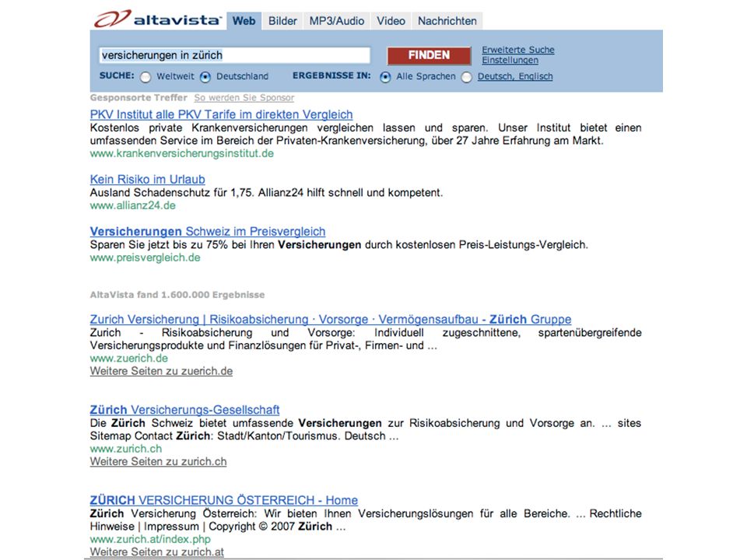Select the Web search tab
Image resolution: width=747 pixels, height=560 pixels.
click(x=244, y=21)
